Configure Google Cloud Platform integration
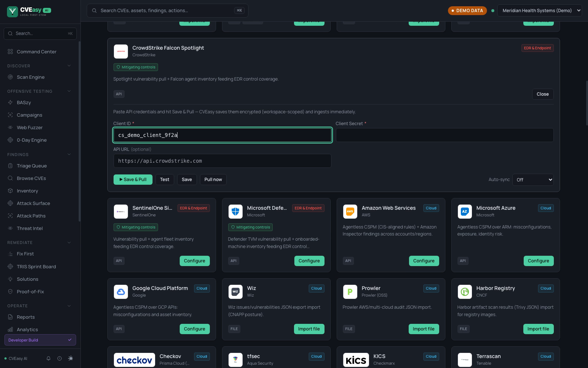The height and width of the screenshot is (368, 588). pyautogui.click(x=194, y=329)
